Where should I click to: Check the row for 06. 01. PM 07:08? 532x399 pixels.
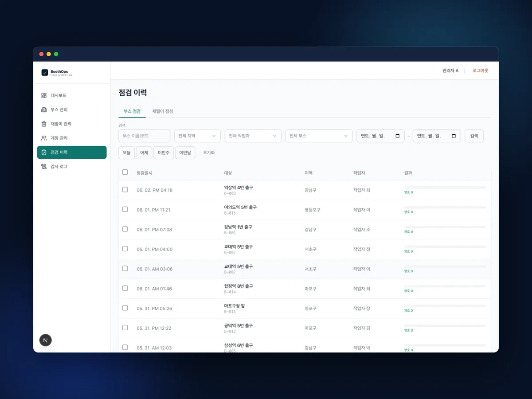pos(125,229)
